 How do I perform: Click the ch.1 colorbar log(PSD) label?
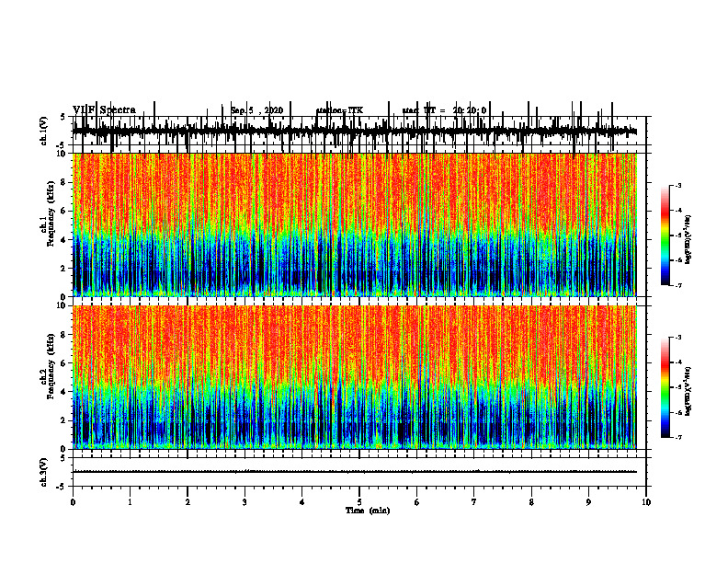click(x=688, y=240)
